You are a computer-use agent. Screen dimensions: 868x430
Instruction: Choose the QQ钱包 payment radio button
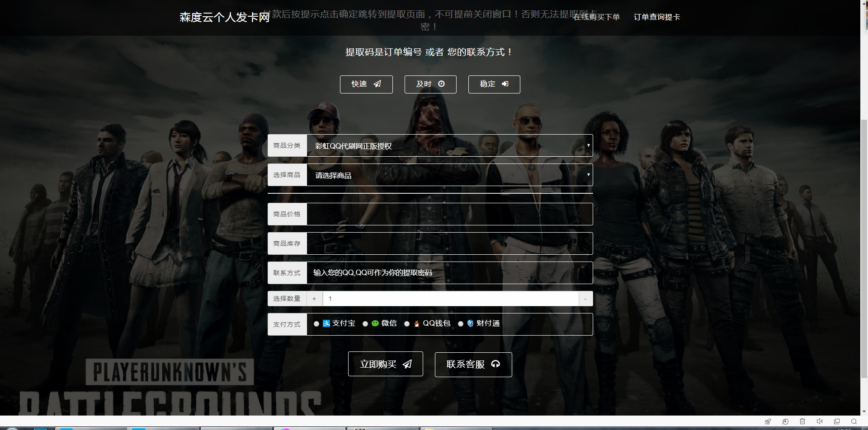click(407, 324)
